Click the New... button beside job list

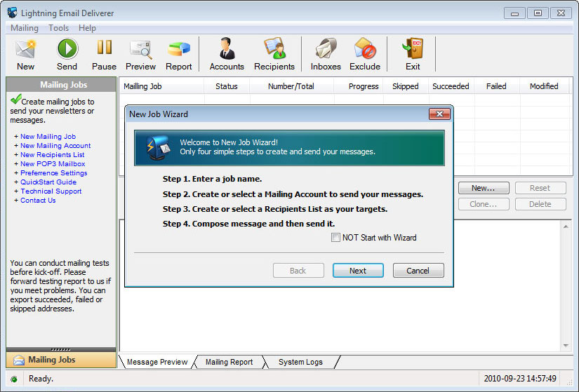pyautogui.click(x=484, y=188)
